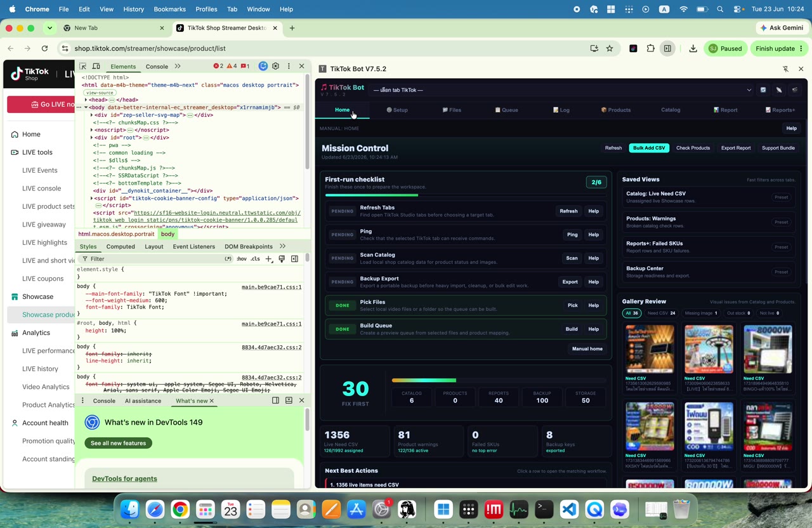Reload the shop.tiktok.com page
The height and width of the screenshot is (528, 812).
(x=44, y=48)
